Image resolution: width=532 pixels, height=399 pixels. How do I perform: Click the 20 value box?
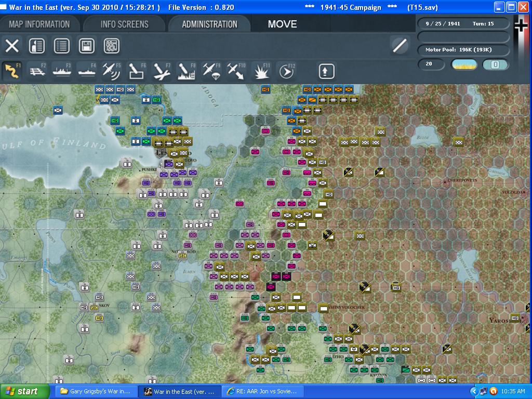(431, 64)
